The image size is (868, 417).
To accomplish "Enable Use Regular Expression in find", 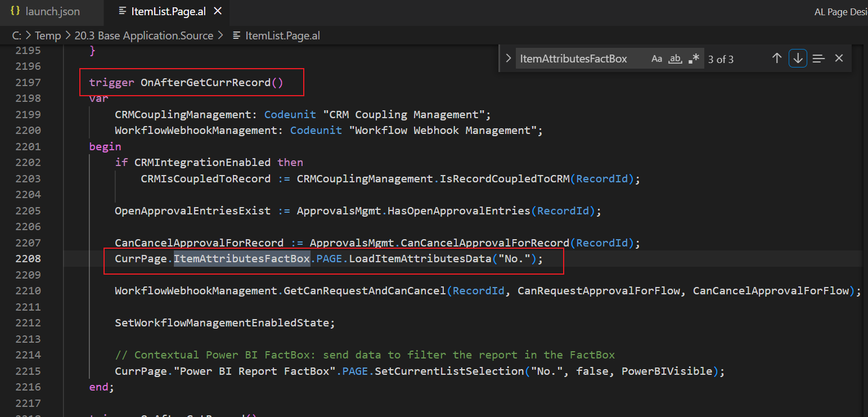I will click(694, 58).
